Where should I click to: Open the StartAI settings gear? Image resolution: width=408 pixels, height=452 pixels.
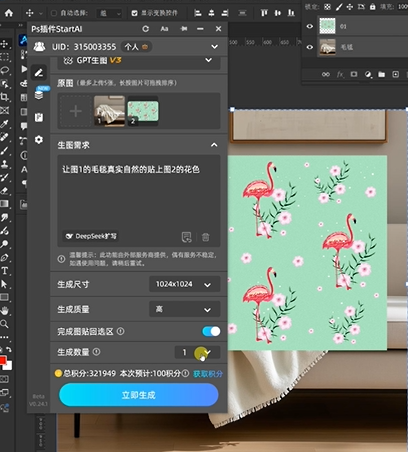[x=39, y=139]
